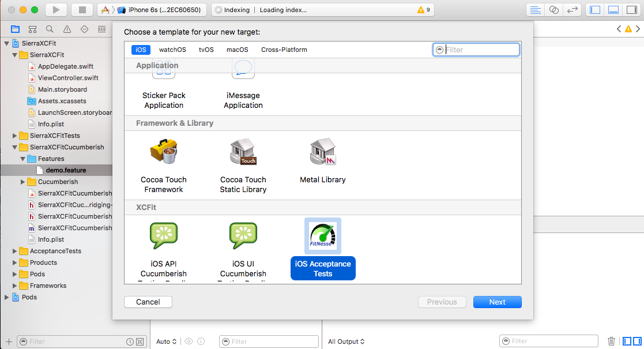Clear the console with trash icon

[x=611, y=341]
